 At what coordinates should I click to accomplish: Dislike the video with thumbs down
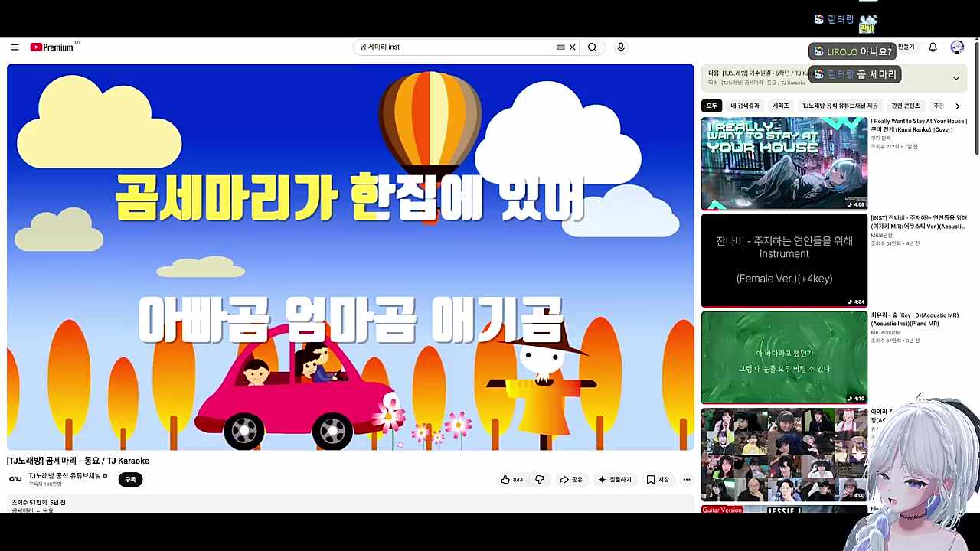click(x=540, y=480)
